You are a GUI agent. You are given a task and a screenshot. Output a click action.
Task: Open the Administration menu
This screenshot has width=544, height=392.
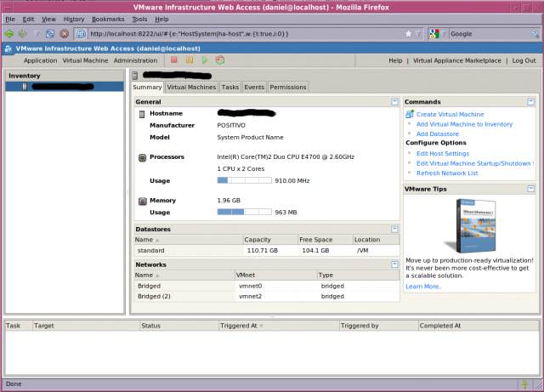(135, 60)
